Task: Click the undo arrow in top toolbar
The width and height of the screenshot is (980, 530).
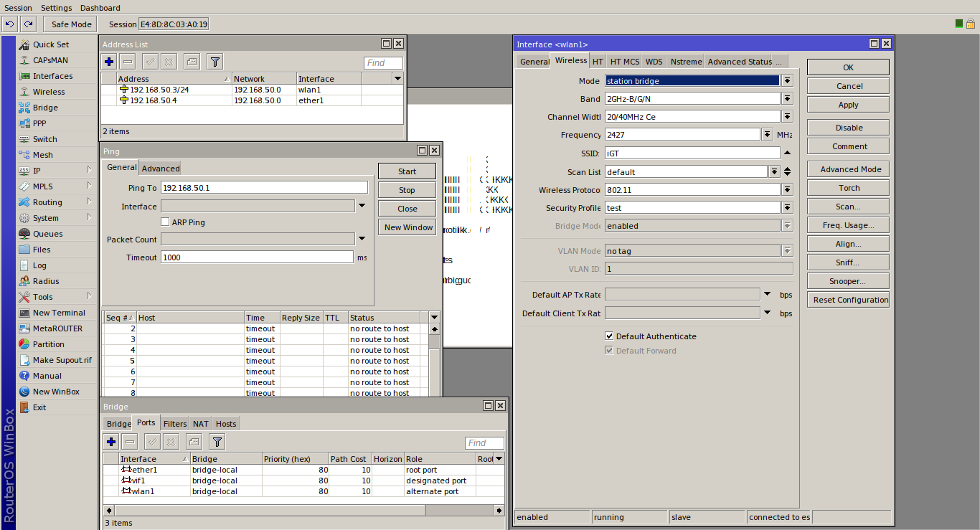Action: (9, 24)
